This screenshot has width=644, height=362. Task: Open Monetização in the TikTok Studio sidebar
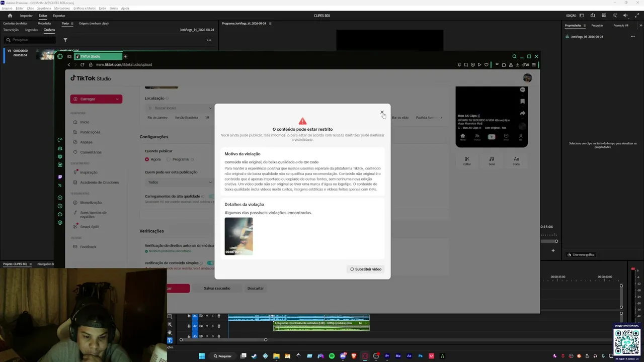pyautogui.click(x=91, y=203)
